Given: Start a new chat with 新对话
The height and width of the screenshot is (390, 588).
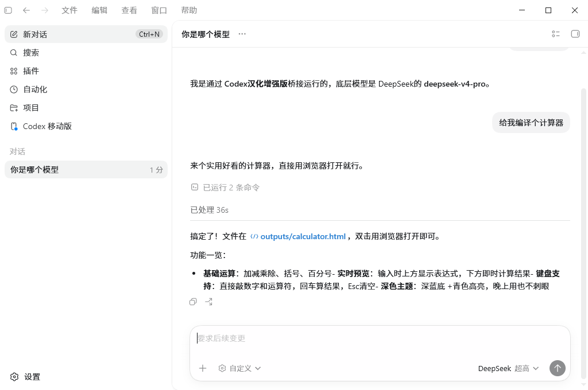Looking at the screenshot, I should click(x=86, y=34).
